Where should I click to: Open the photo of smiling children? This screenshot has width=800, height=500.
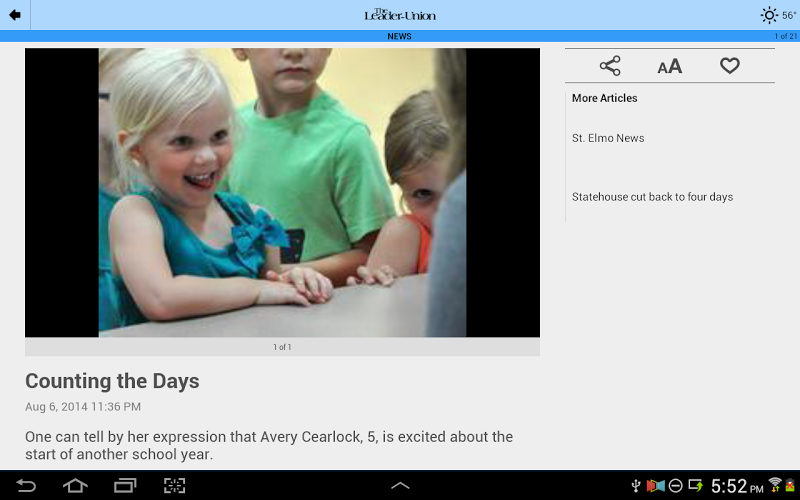pyautogui.click(x=282, y=193)
